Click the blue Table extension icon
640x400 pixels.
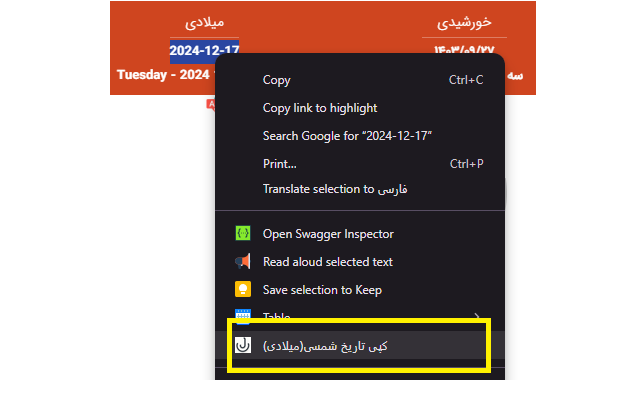pyautogui.click(x=243, y=316)
